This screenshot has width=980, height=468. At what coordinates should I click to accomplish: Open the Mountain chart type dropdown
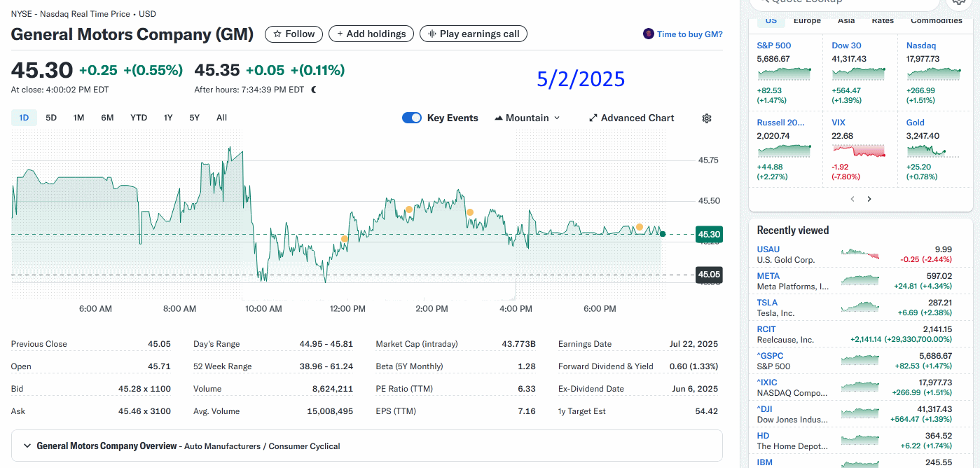click(x=527, y=118)
